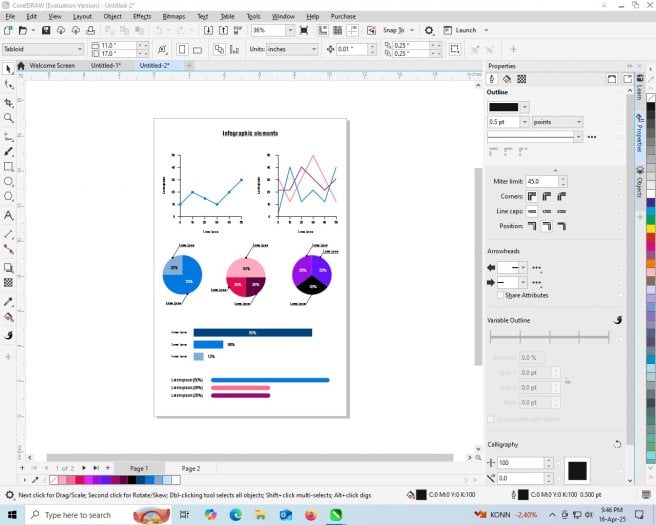Image resolution: width=656 pixels, height=525 pixels.
Task: Switch to the Welcome Screen tab
Action: click(x=52, y=65)
